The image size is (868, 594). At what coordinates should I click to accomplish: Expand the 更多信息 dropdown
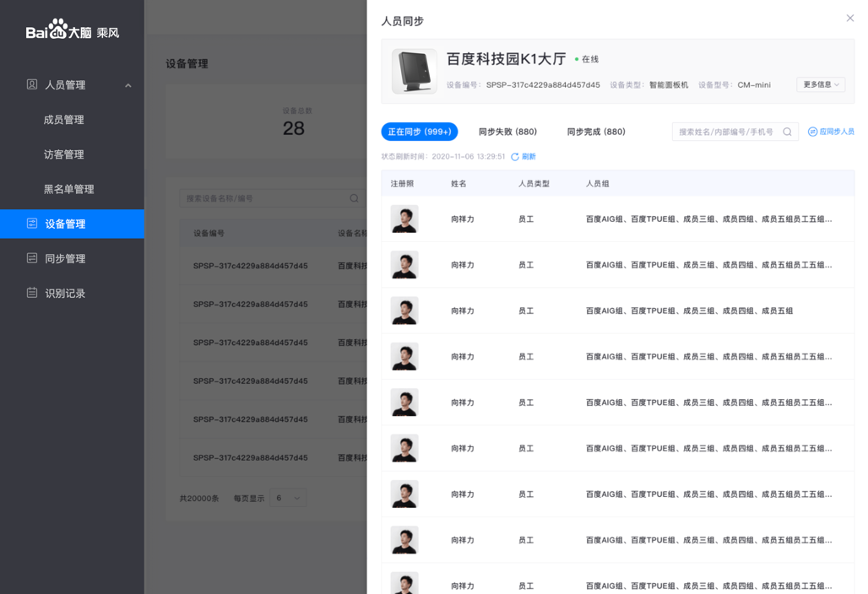pos(820,85)
